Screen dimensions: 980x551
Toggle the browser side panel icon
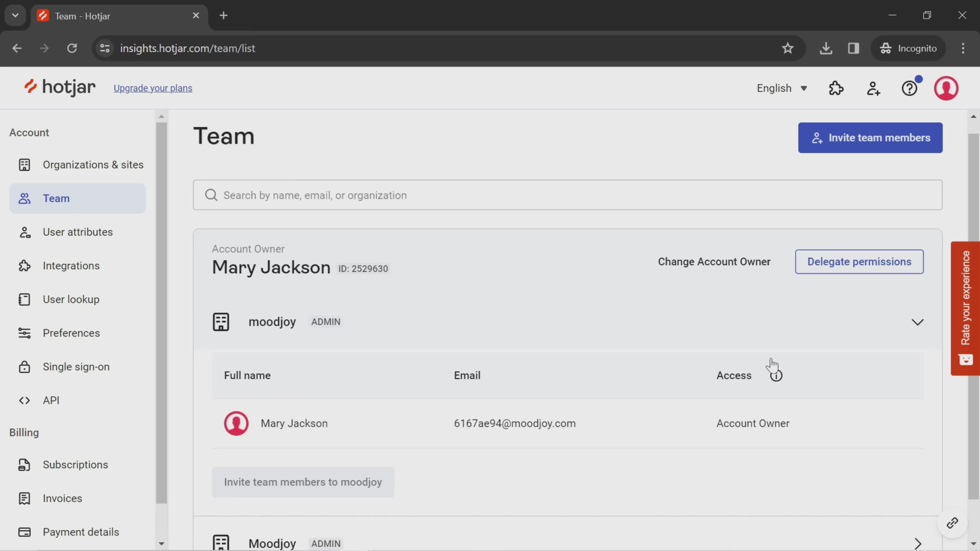[853, 48]
